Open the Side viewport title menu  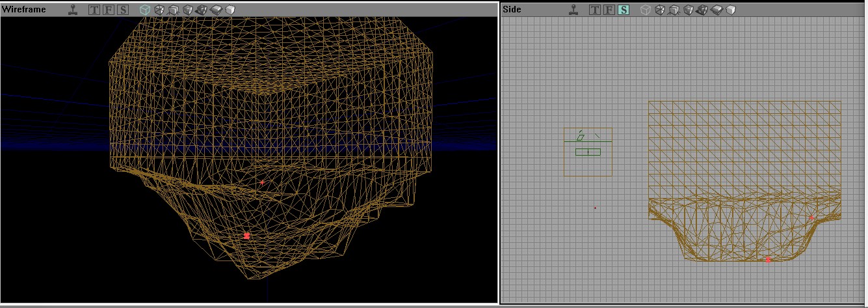click(512, 10)
